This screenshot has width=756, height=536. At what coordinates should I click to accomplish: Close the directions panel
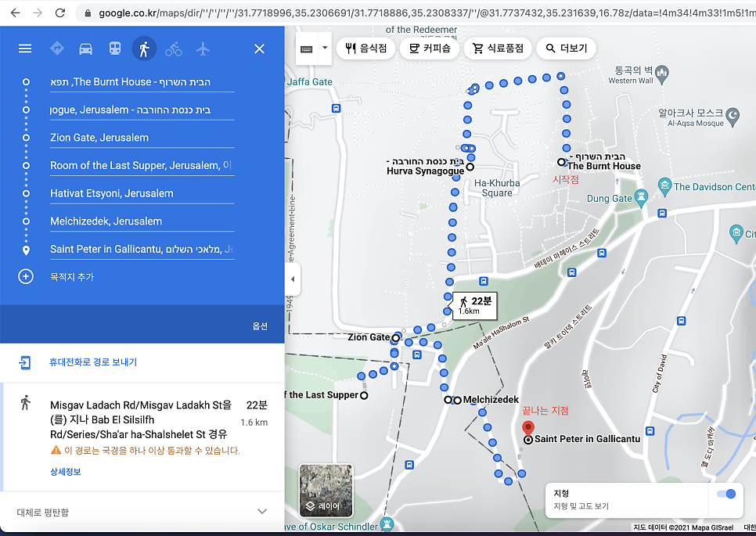259,49
